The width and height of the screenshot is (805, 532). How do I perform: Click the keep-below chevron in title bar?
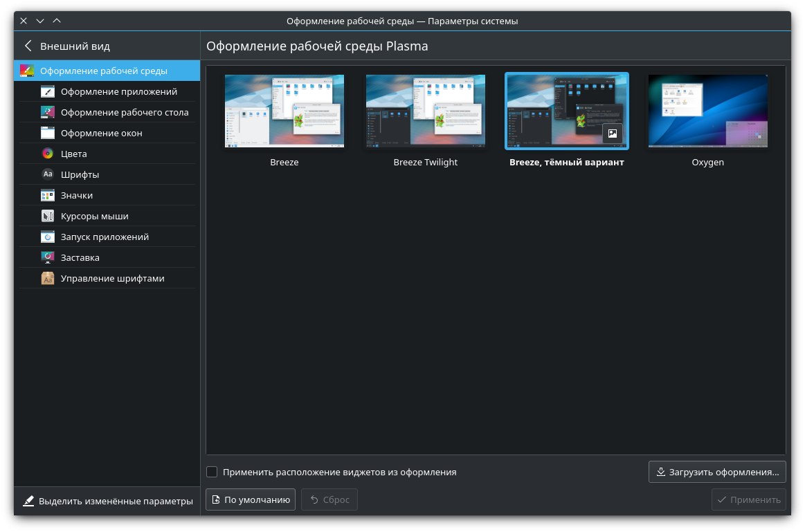tap(40, 21)
